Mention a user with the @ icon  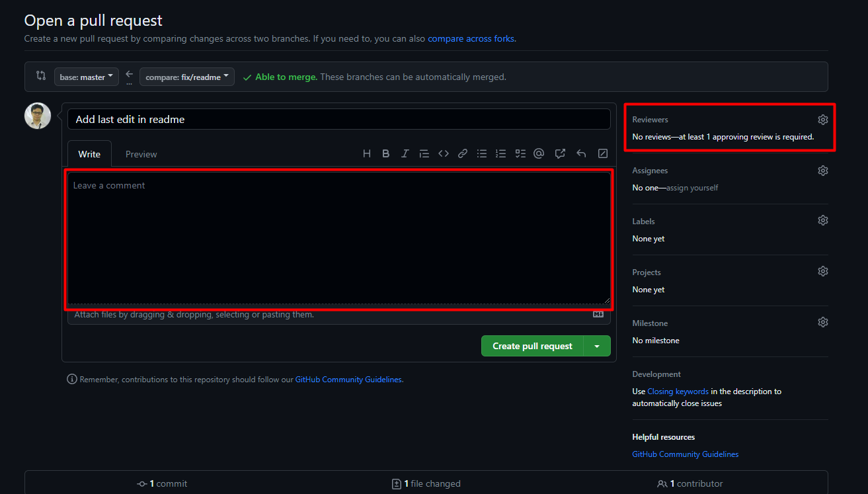click(x=539, y=153)
